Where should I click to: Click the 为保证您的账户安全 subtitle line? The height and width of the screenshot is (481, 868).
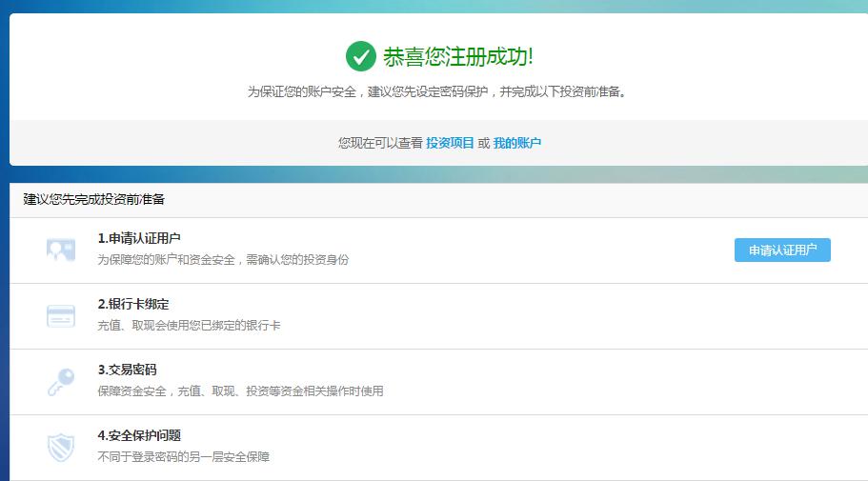tap(437, 91)
